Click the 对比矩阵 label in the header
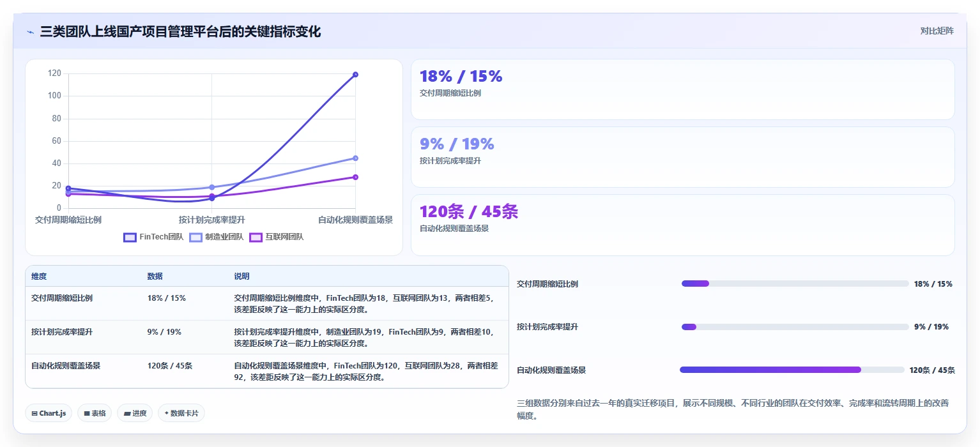 [937, 31]
